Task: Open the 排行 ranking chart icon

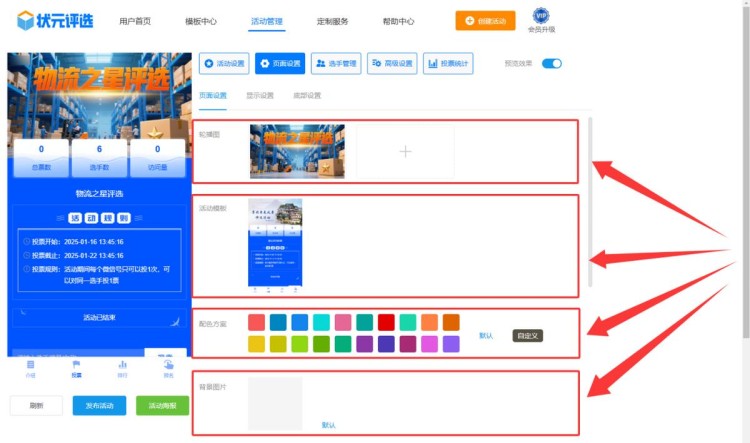Action: tap(122, 366)
